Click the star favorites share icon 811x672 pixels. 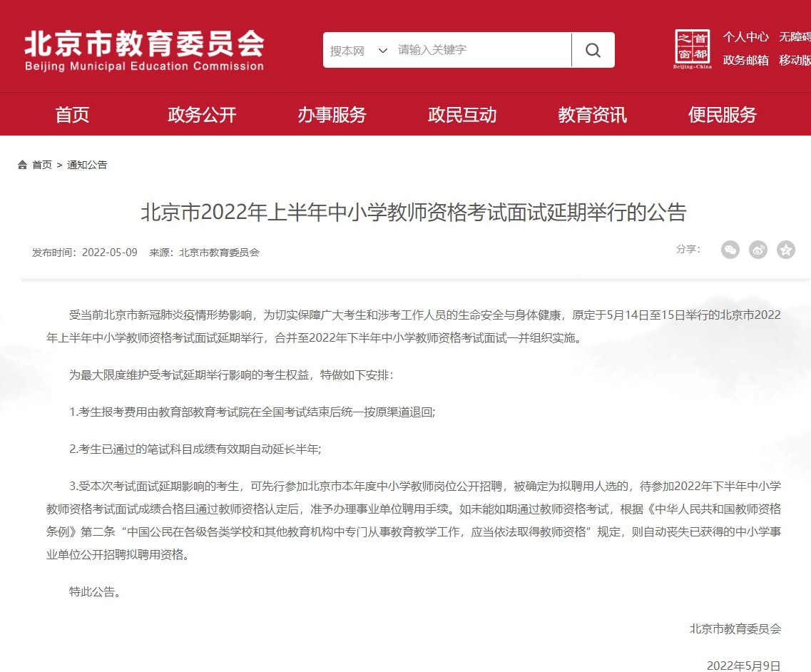pyautogui.click(x=786, y=250)
